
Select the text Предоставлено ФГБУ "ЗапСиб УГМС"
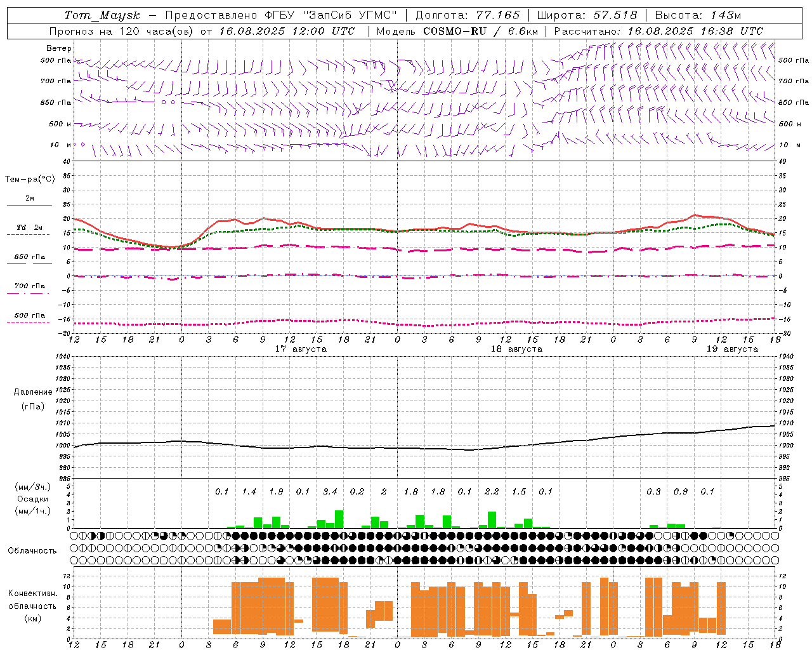[x=281, y=15]
